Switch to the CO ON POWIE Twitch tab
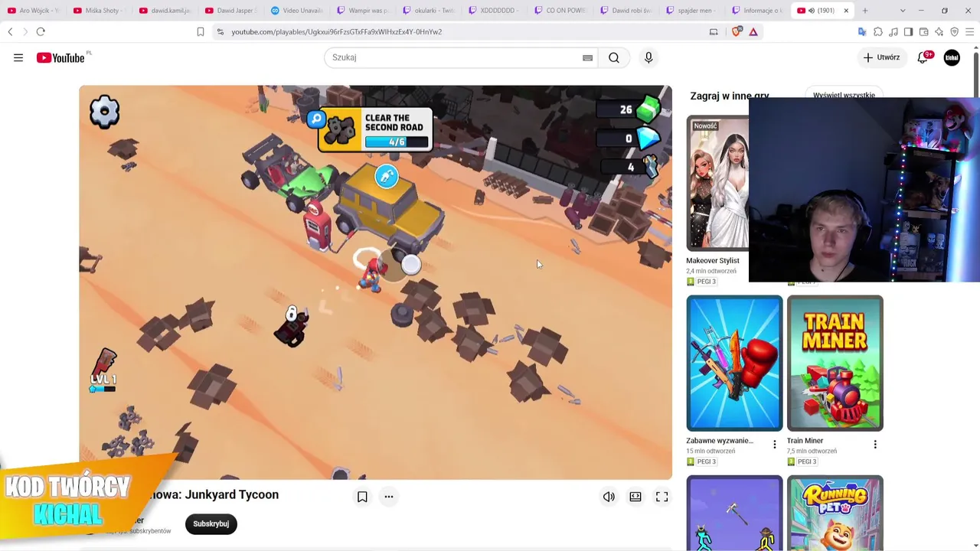The width and height of the screenshot is (980, 551). pos(561,11)
